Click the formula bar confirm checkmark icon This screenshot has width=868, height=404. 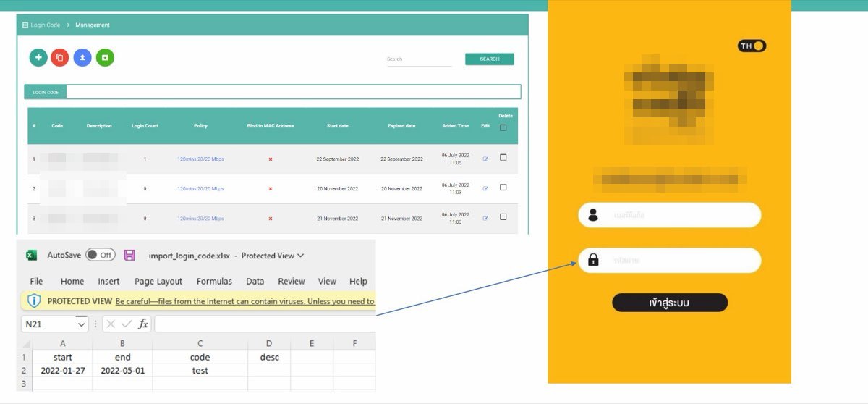pos(127,324)
